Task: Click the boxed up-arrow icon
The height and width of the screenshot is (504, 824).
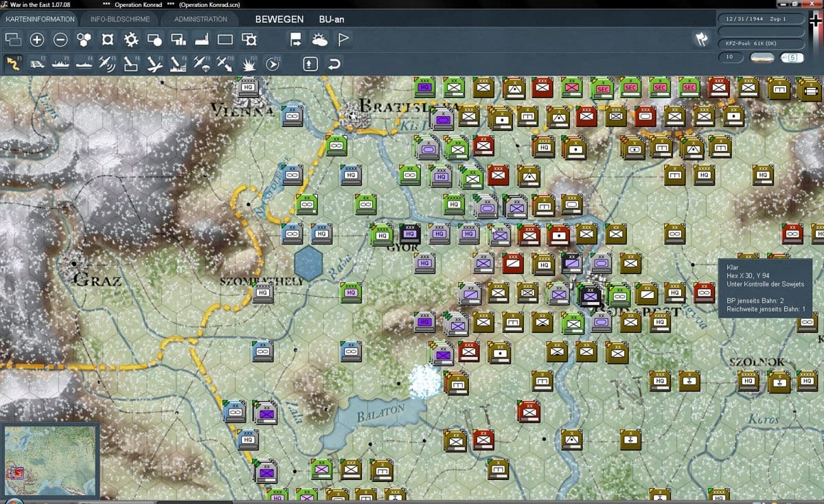Action: 310,64
